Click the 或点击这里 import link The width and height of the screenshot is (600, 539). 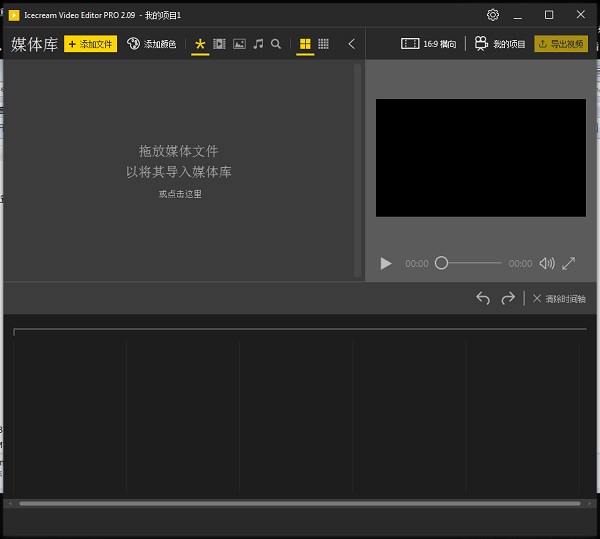180,194
